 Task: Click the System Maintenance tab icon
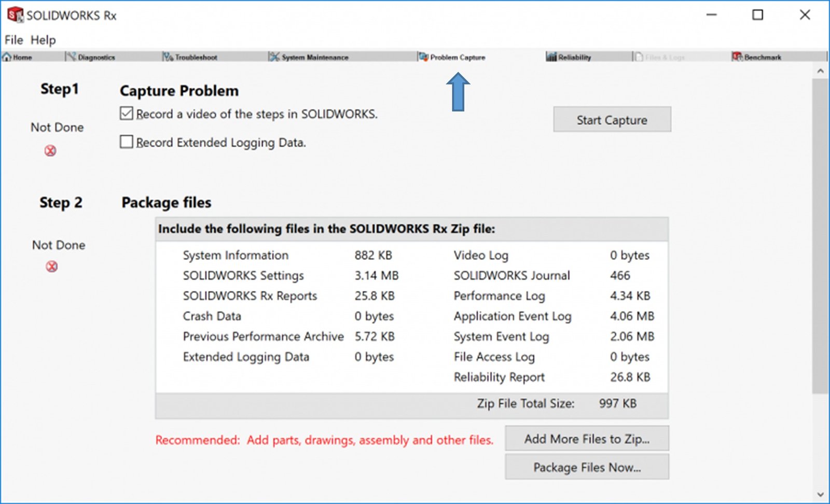274,57
